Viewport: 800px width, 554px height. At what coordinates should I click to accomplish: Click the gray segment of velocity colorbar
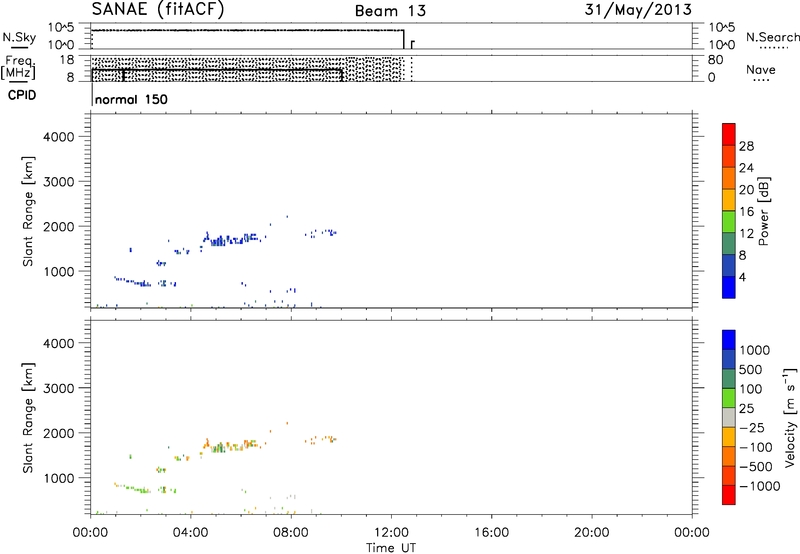pos(729,417)
